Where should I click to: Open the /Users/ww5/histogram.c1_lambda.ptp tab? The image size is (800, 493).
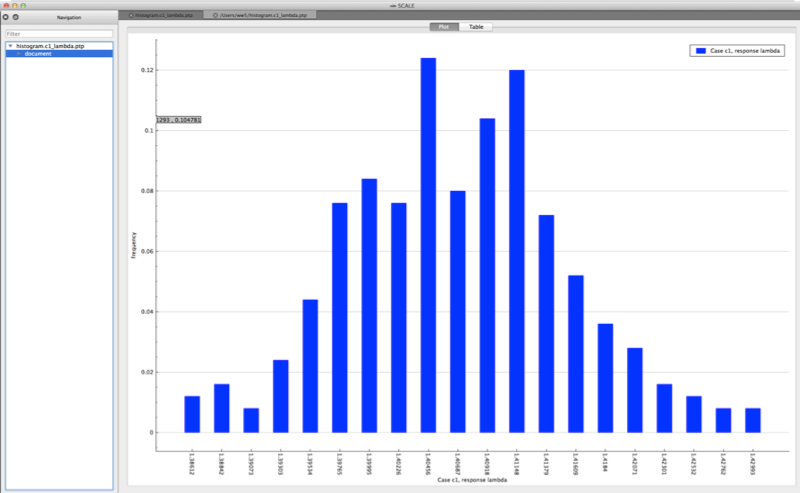click(258, 16)
